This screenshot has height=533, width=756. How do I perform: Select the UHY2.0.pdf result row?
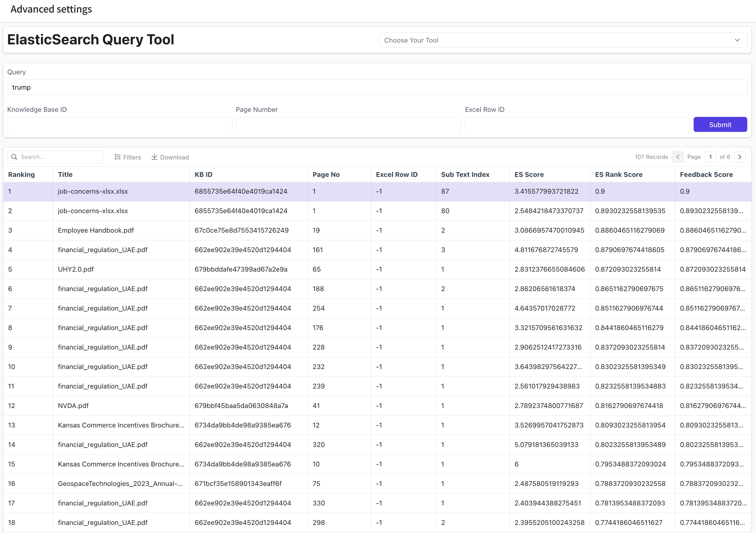point(76,269)
